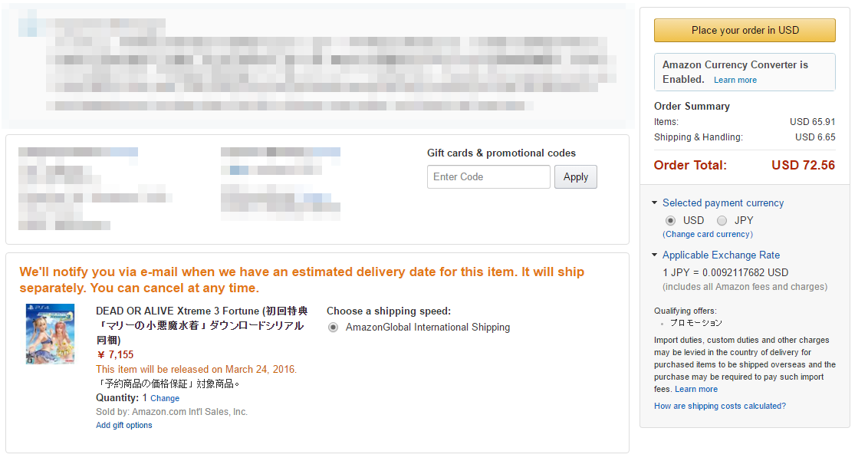Apply the entered promotional code

[x=575, y=176]
